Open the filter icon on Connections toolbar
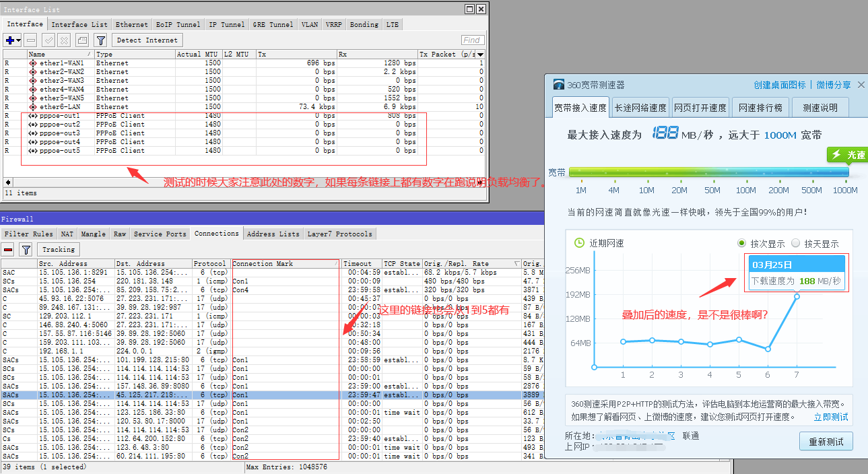This screenshot has height=474, width=868. pyautogui.click(x=25, y=250)
